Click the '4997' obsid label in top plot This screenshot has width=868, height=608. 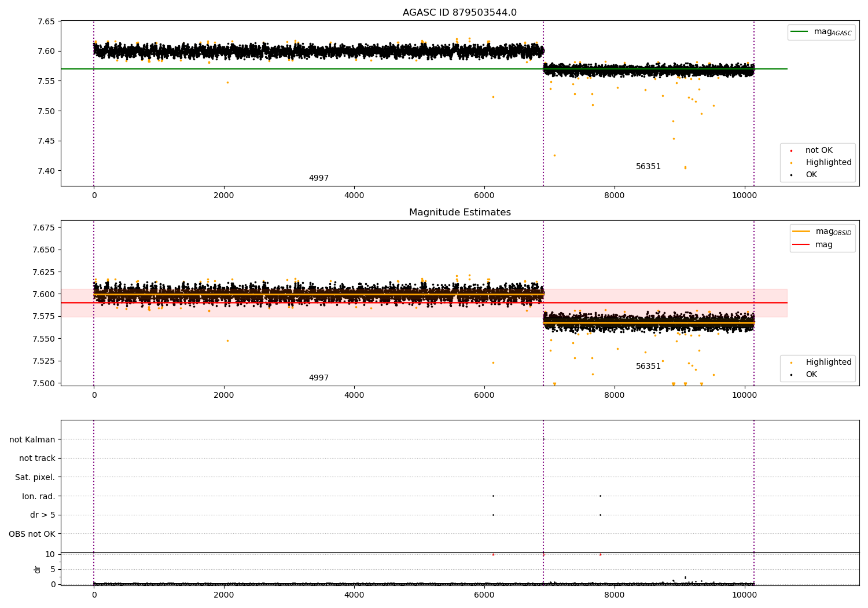point(319,178)
